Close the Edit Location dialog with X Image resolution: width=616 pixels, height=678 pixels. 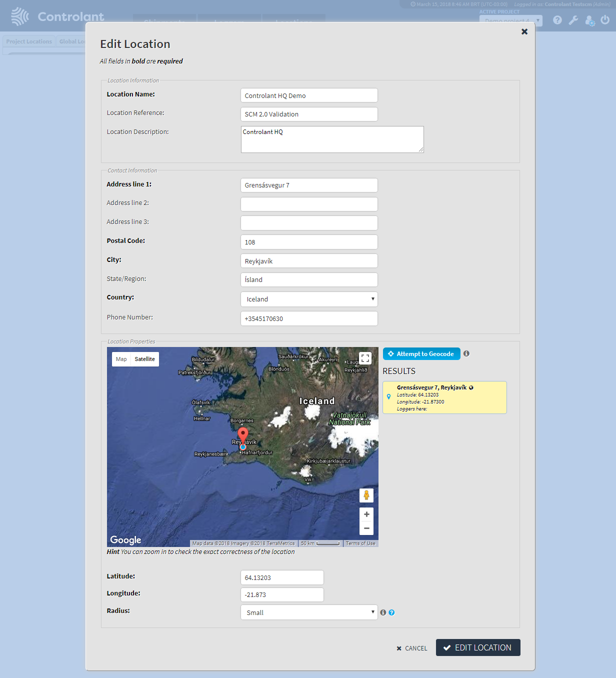coord(524,31)
